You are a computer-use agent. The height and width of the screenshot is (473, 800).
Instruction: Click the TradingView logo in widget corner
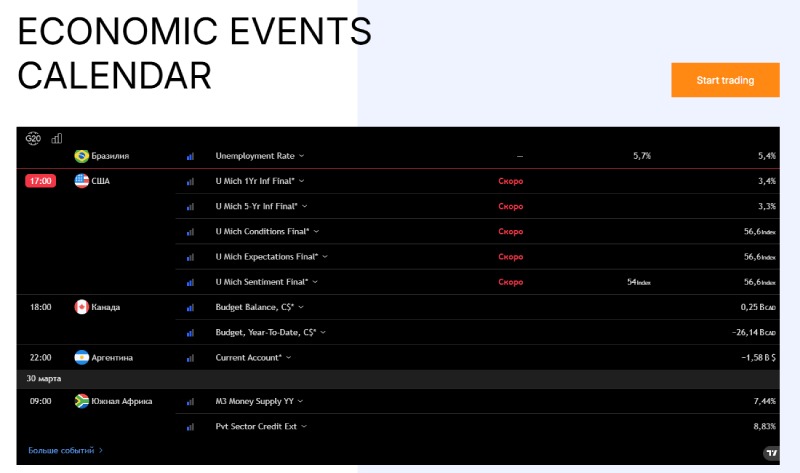[770, 453]
